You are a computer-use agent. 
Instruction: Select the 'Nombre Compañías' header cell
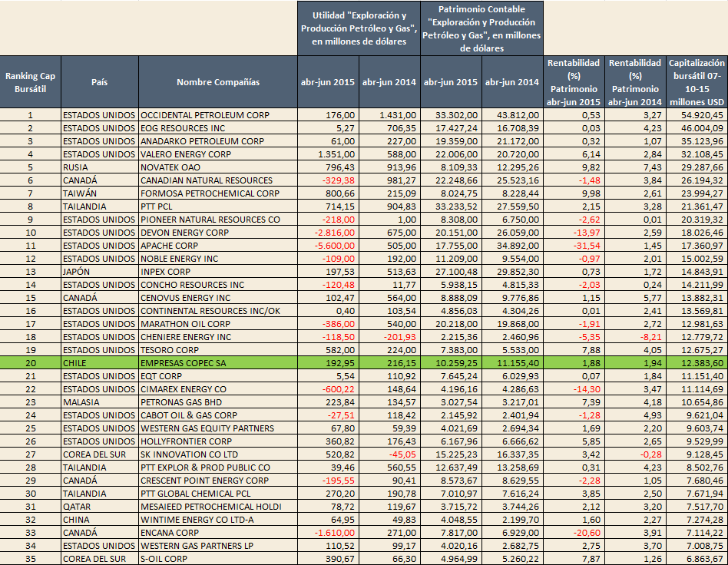218,82
